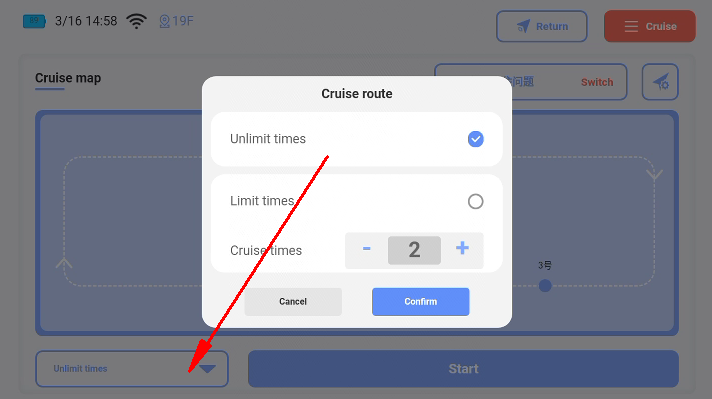Decrease cruise times with minus button

click(366, 249)
